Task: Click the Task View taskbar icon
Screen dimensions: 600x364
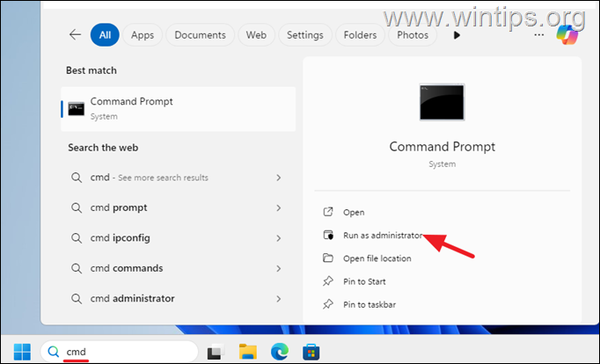Action: click(216, 352)
